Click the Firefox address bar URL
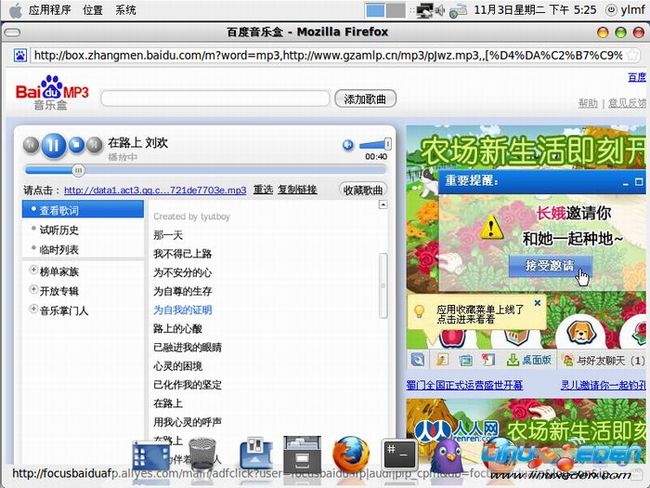This screenshot has width=650, height=488. 327,55
